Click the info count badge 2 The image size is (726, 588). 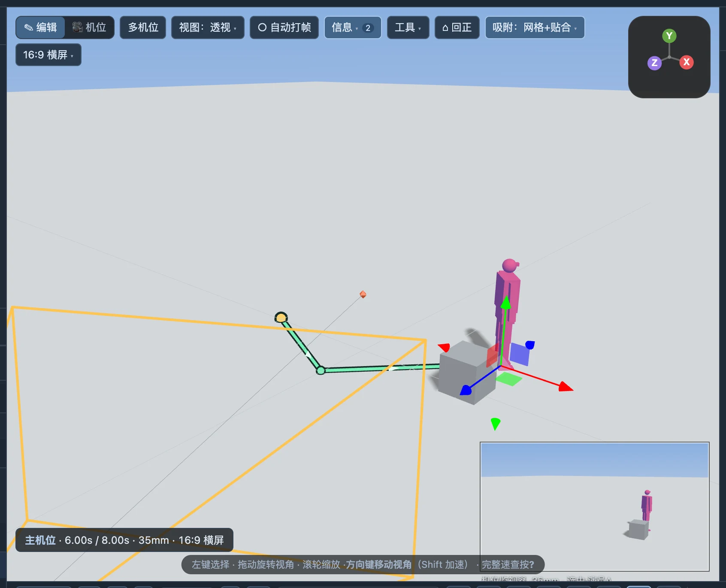(x=368, y=28)
